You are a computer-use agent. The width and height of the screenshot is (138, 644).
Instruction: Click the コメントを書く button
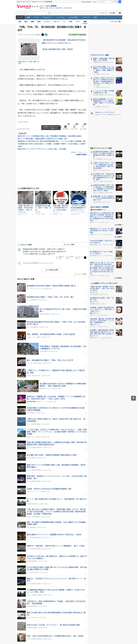coord(69,245)
